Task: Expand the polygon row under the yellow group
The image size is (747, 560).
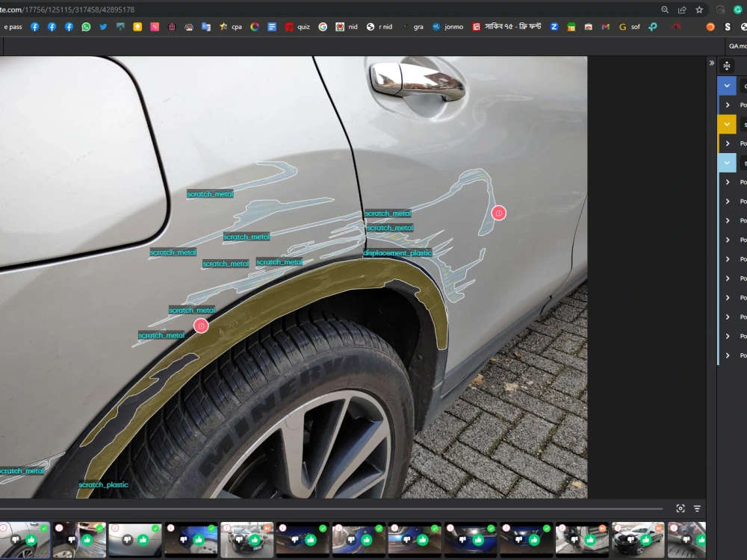Action: (x=728, y=143)
